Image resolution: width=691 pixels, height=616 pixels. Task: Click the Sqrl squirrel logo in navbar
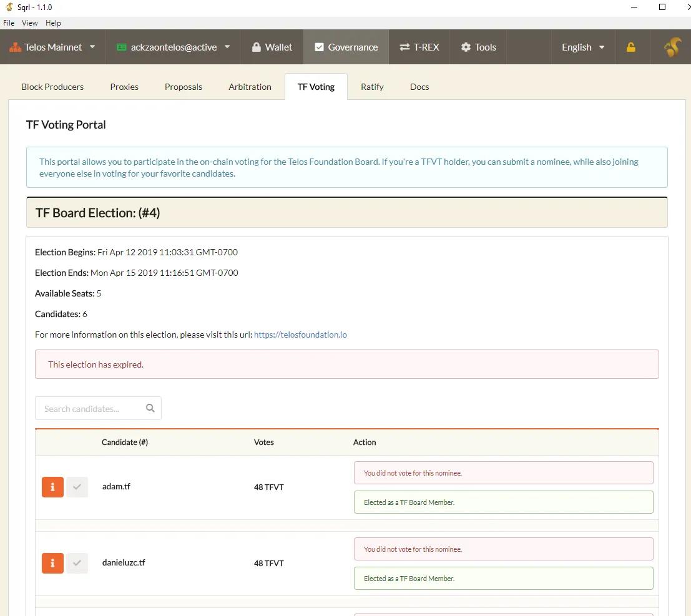pyautogui.click(x=672, y=47)
